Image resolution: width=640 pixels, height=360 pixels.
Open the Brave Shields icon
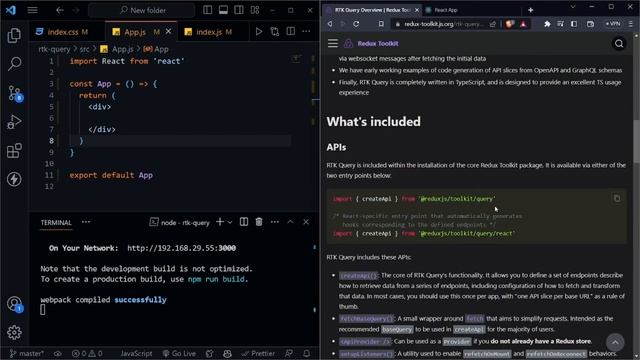point(509,24)
